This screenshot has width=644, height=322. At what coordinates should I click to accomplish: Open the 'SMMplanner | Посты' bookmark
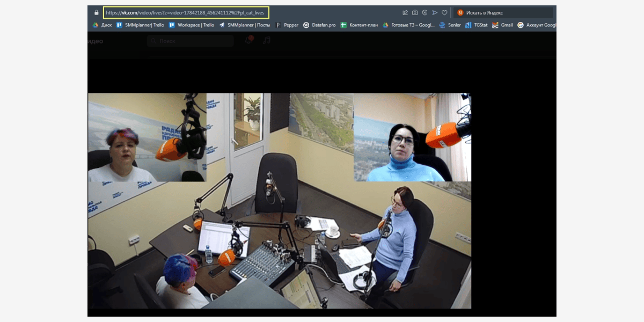244,25
